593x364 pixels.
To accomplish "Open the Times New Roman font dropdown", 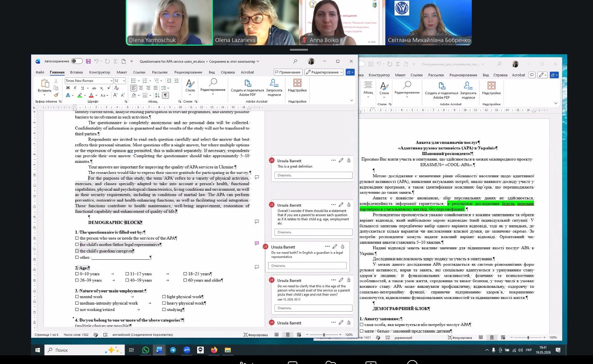I will pyautogui.click(x=111, y=81).
